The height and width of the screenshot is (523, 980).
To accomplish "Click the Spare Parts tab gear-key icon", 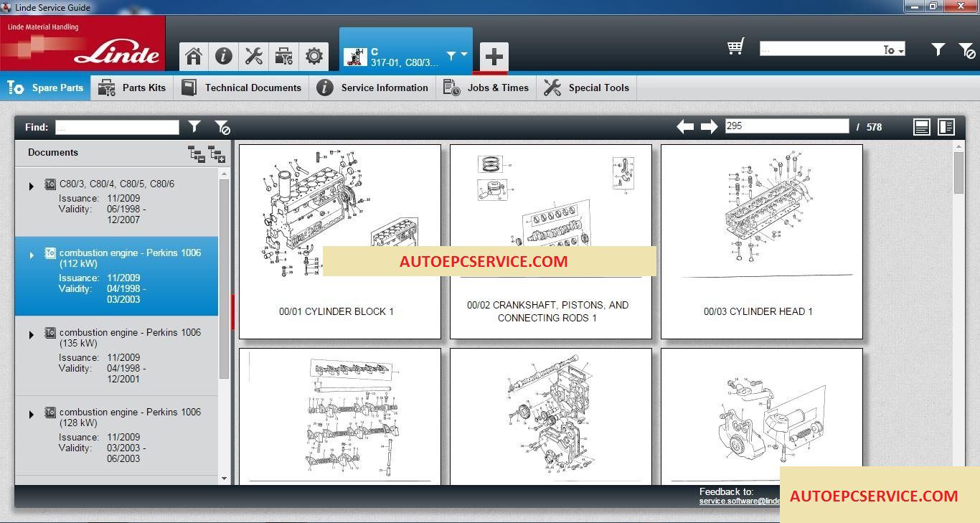I will (16, 88).
